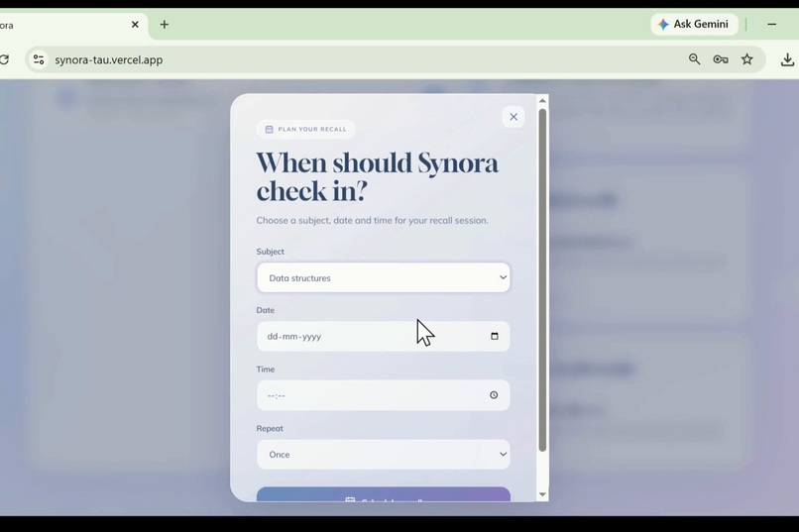
Task: Close the current browser tab
Action: tap(135, 25)
